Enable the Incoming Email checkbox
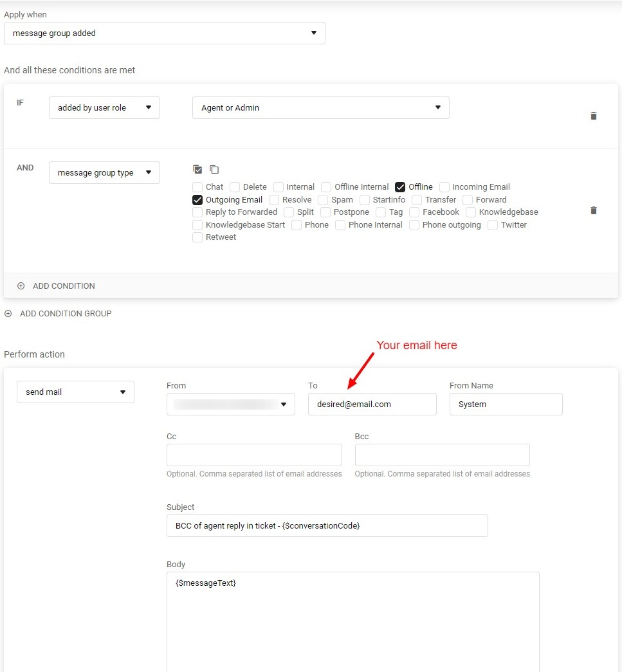 point(444,187)
